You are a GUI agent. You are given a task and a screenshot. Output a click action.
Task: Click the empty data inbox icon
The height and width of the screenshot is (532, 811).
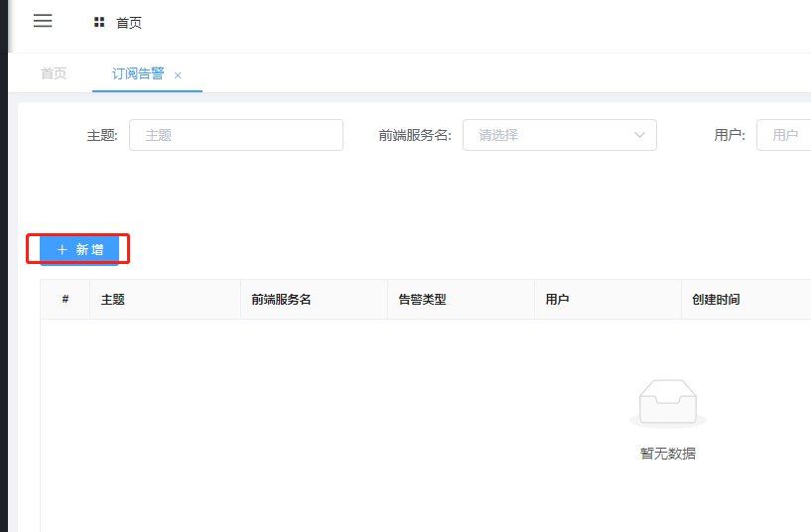(668, 403)
